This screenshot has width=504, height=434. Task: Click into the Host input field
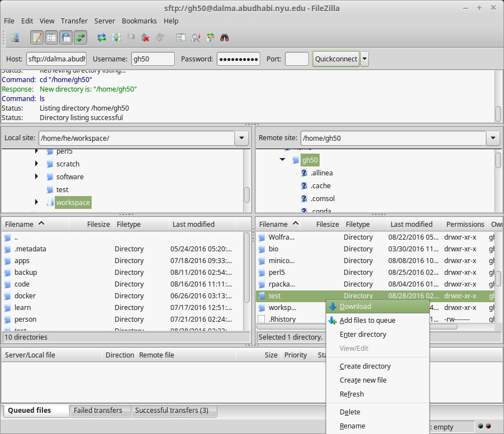(x=56, y=59)
